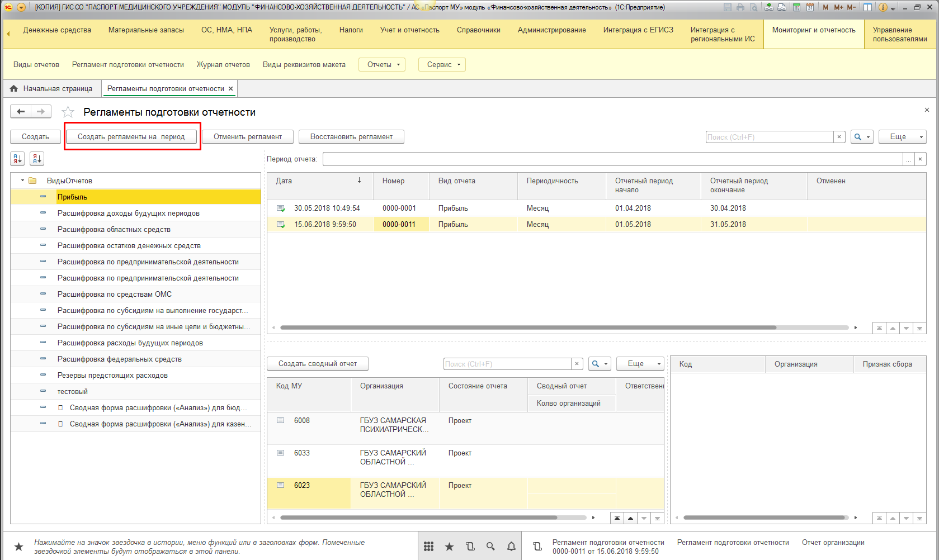Open the Справочники menu section
Screen dimensions: 939x560
[478, 30]
